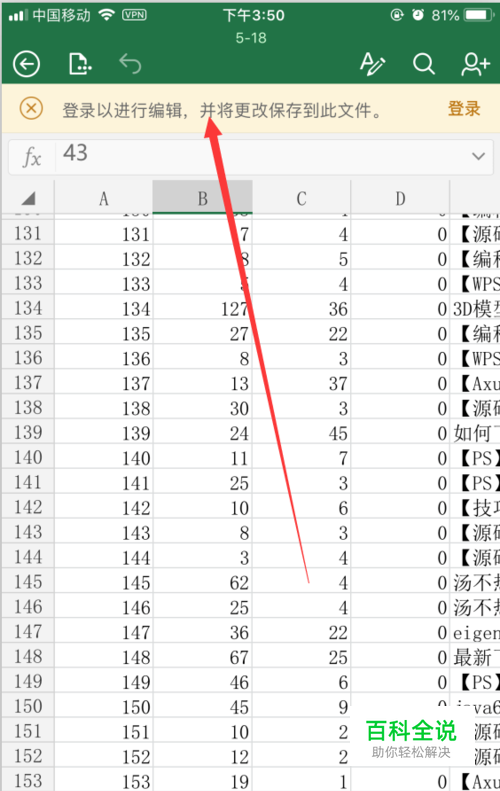This screenshot has height=791, width=500.
Task: Tap the share add-person icon
Action: tap(475, 64)
